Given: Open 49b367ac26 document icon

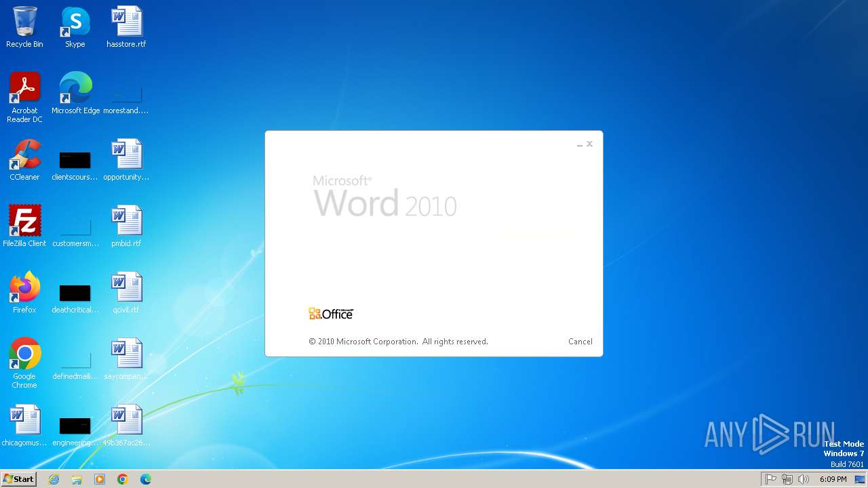Looking at the screenshot, I should coord(126,426).
